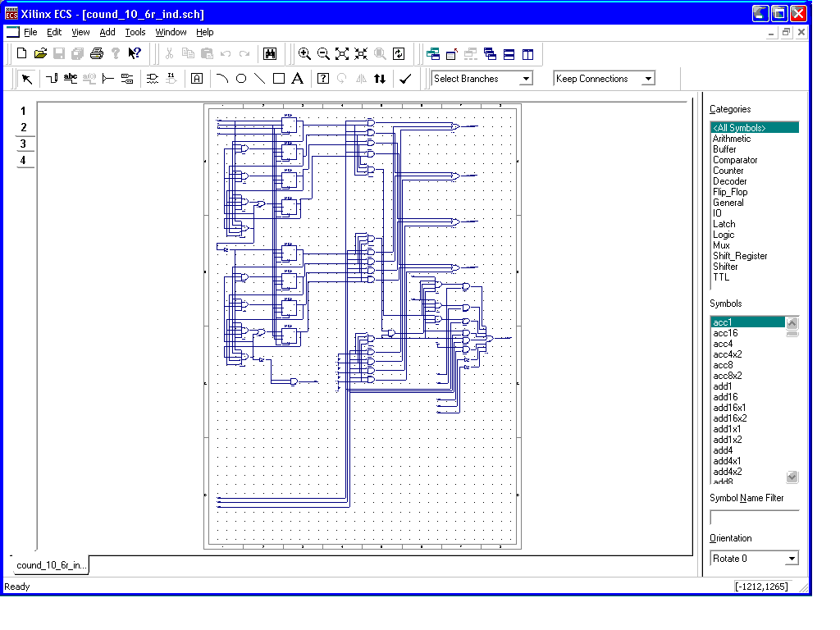Click the Cascade windows icon
The height and width of the screenshot is (630, 840).
[491, 53]
